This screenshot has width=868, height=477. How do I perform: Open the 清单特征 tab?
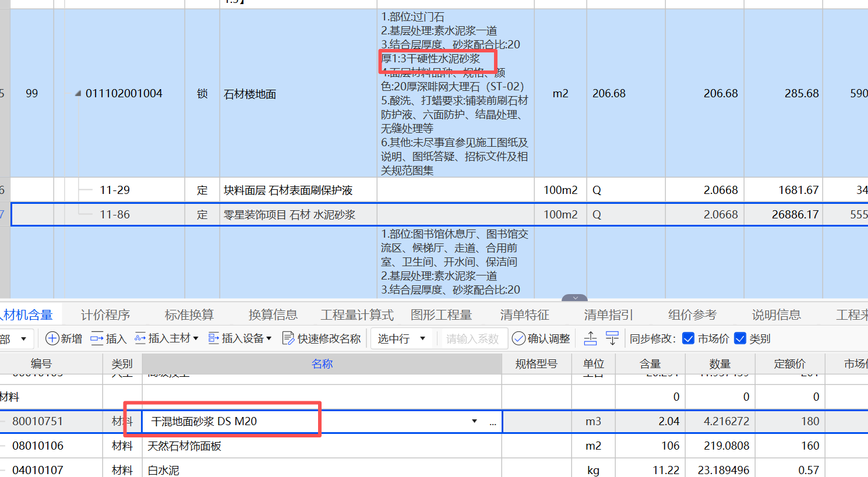coord(525,315)
